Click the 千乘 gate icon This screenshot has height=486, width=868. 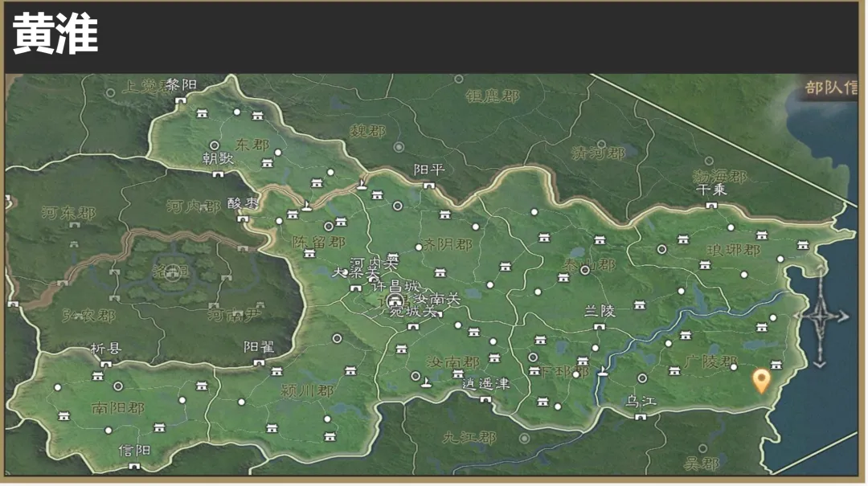click(711, 206)
